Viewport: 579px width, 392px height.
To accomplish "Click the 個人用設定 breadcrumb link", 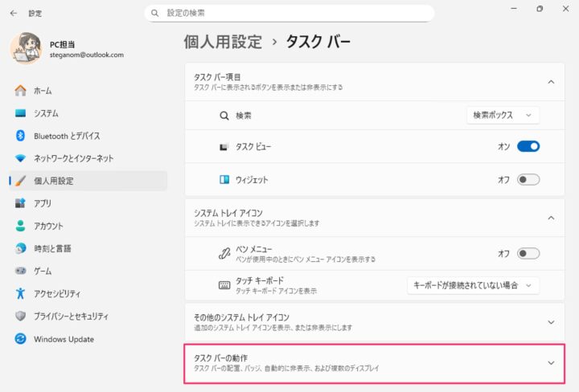I will tap(223, 42).
